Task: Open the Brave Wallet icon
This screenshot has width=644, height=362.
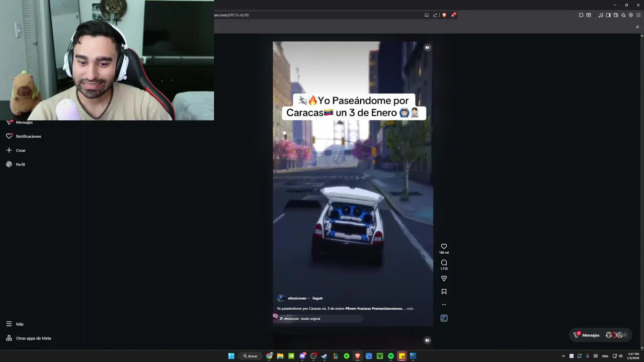Action: coord(616,15)
